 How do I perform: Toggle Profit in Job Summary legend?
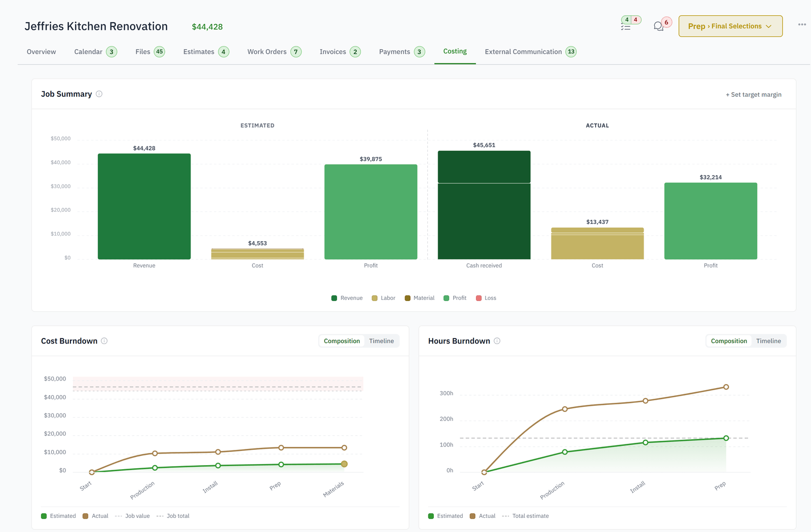click(455, 298)
